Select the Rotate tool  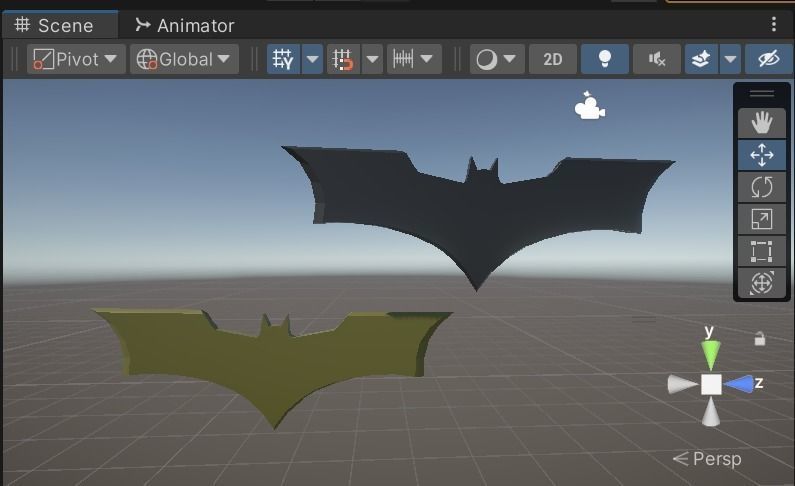pyautogui.click(x=762, y=186)
